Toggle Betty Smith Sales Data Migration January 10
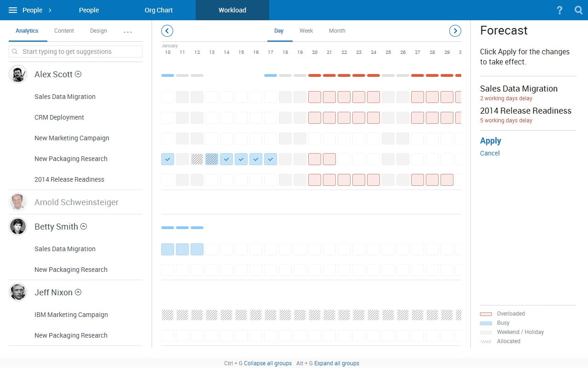Image resolution: width=588 pixels, height=368 pixels. 168,249
